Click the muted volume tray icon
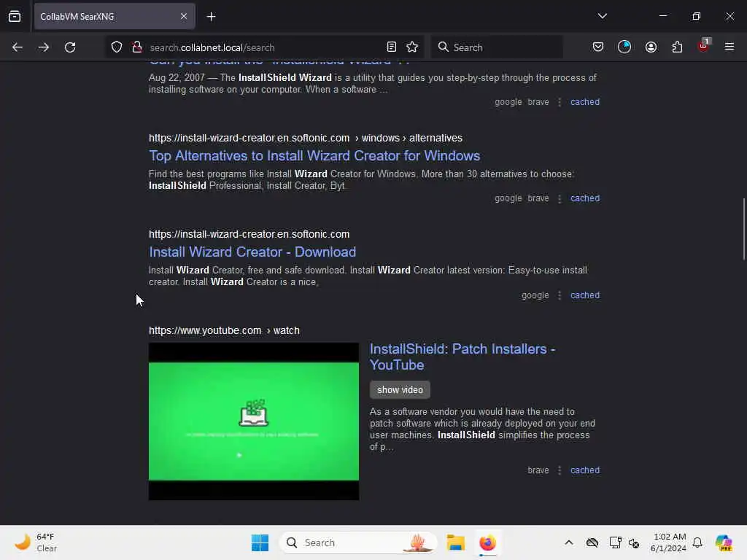Viewport: 747px width, 560px height. [x=634, y=542]
